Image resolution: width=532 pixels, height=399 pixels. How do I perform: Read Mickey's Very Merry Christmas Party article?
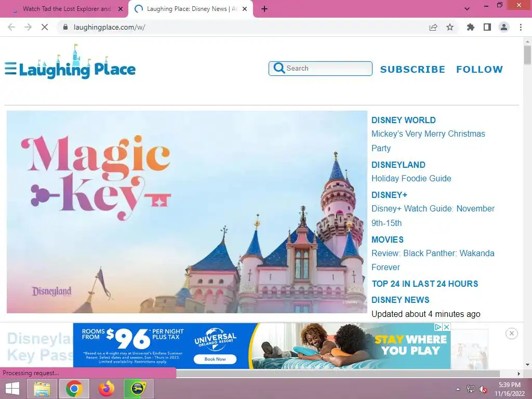point(428,141)
